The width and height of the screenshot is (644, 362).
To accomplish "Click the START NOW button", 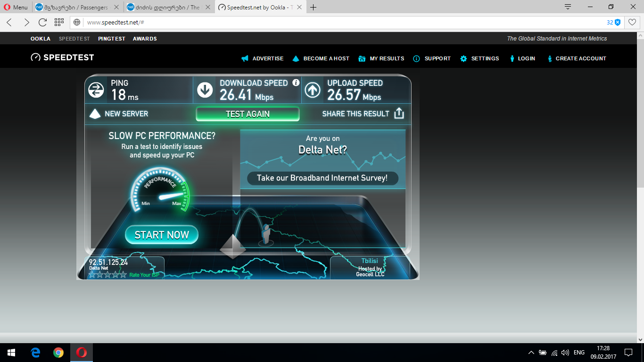I will click(x=162, y=235).
